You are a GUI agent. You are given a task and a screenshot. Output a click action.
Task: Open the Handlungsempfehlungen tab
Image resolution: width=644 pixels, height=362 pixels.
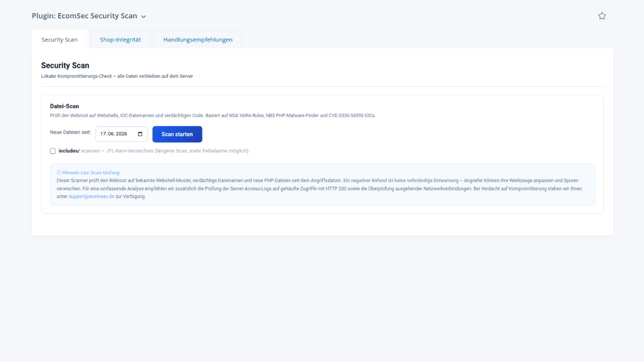click(x=198, y=40)
